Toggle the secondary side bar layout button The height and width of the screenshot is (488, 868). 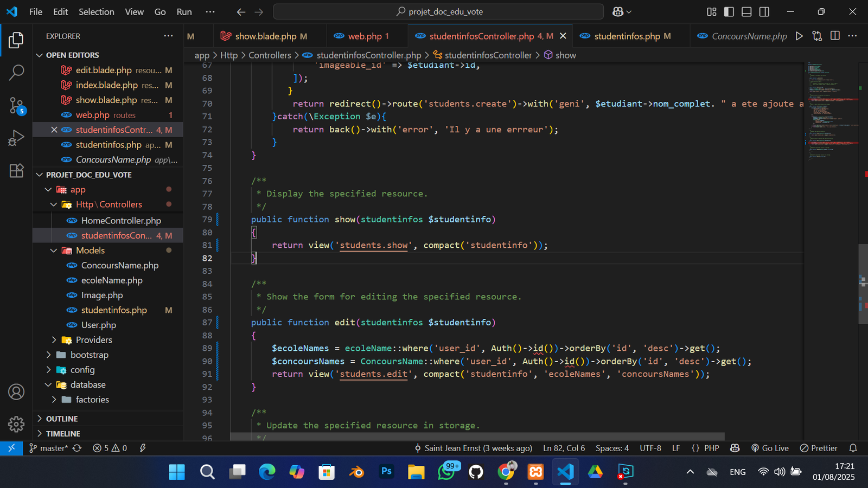pos(764,11)
